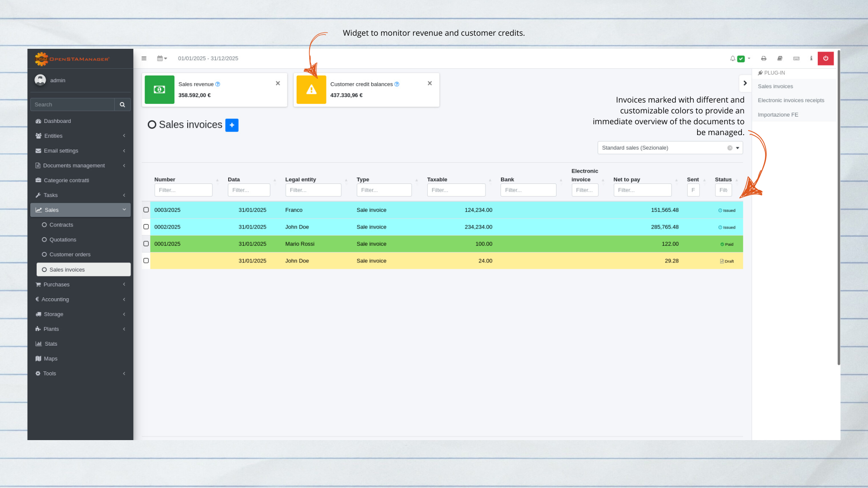868x488 pixels.
Task: Expand the Entities menu
Action: (x=80, y=136)
